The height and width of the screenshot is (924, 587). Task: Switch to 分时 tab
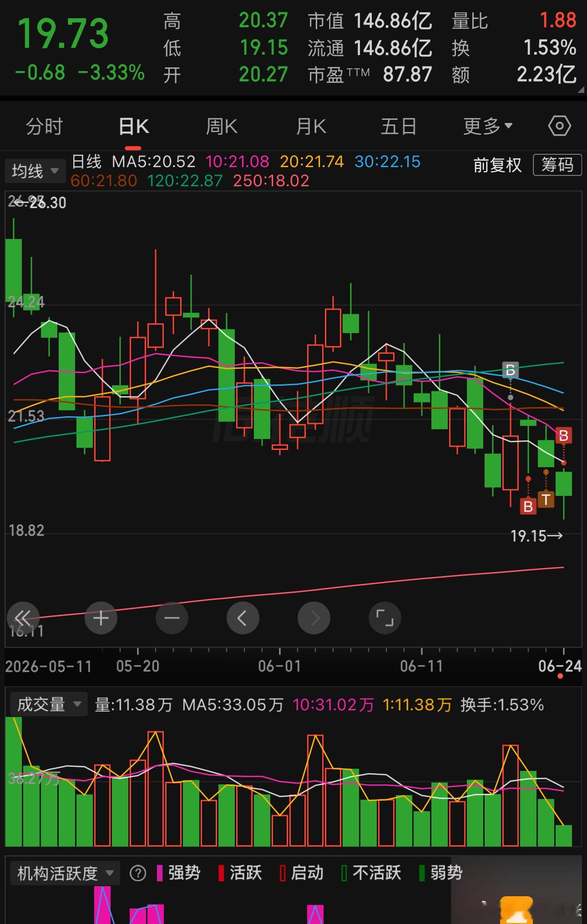tap(44, 126)
